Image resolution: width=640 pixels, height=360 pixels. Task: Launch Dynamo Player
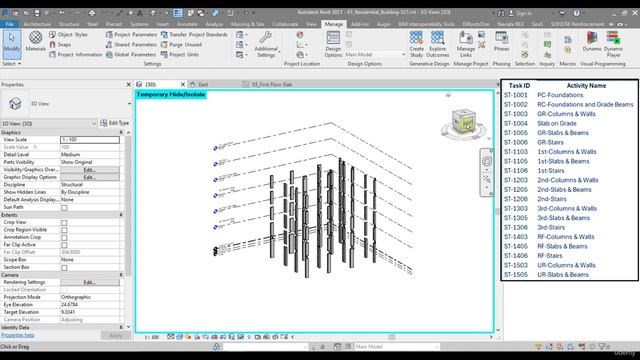click(x=613, y=44)
